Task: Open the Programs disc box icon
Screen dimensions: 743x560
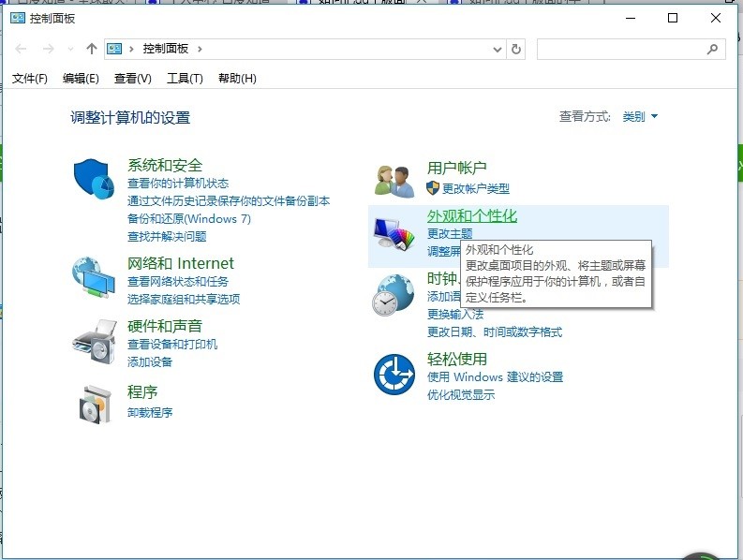Action: [x=93, y=403]
